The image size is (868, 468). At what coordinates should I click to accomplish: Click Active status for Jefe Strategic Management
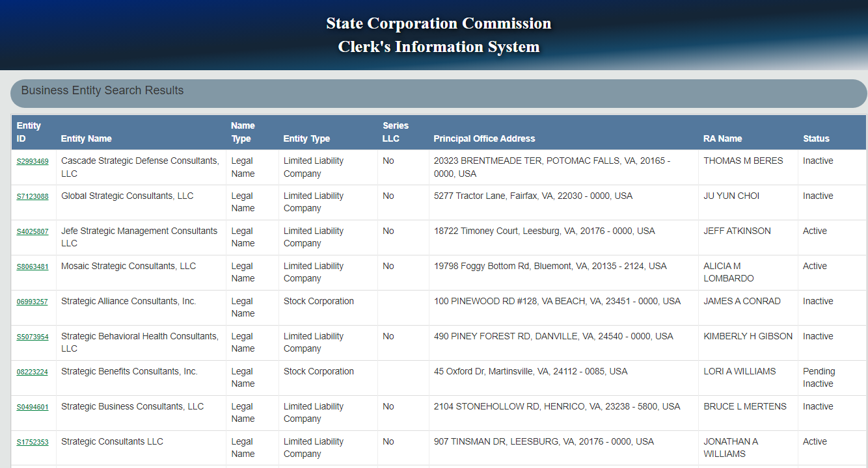click(815, 231)
